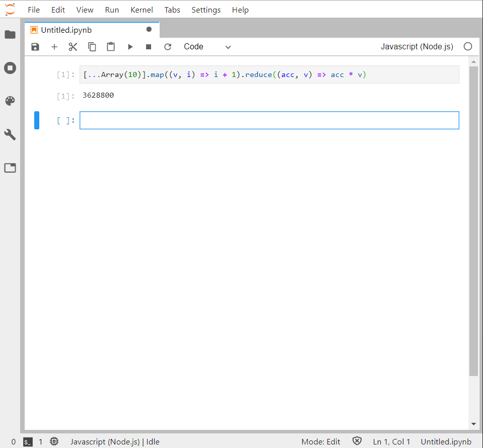The width and height of the screenshot is (483, 448).
Task: Click the kernel status circle indicator
Action: click(x=468, y=46)
